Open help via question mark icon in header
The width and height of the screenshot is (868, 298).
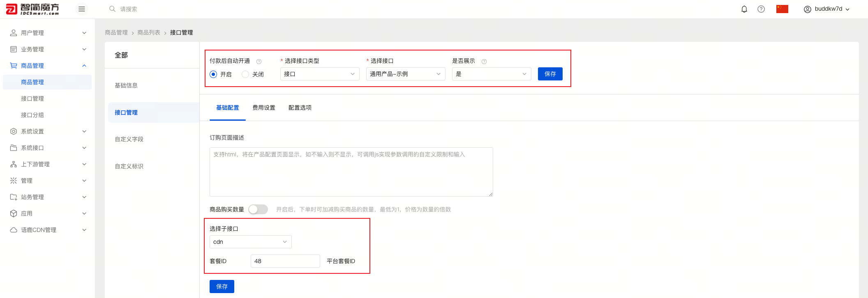coord(761,9)
